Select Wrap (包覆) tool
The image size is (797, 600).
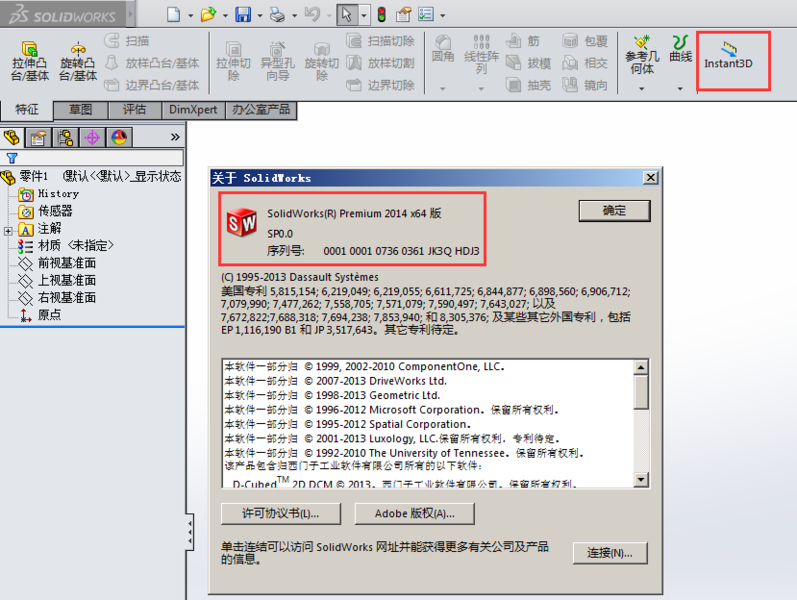pos(586,41)
